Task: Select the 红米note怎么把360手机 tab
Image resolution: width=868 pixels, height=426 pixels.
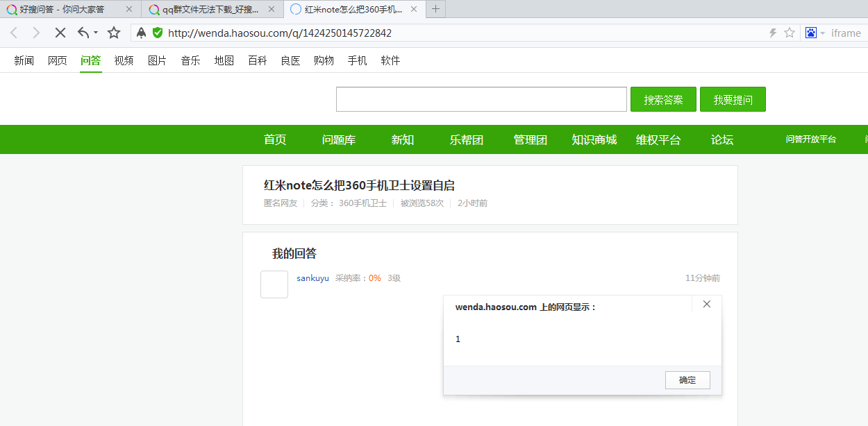Action: click(353, 9)
